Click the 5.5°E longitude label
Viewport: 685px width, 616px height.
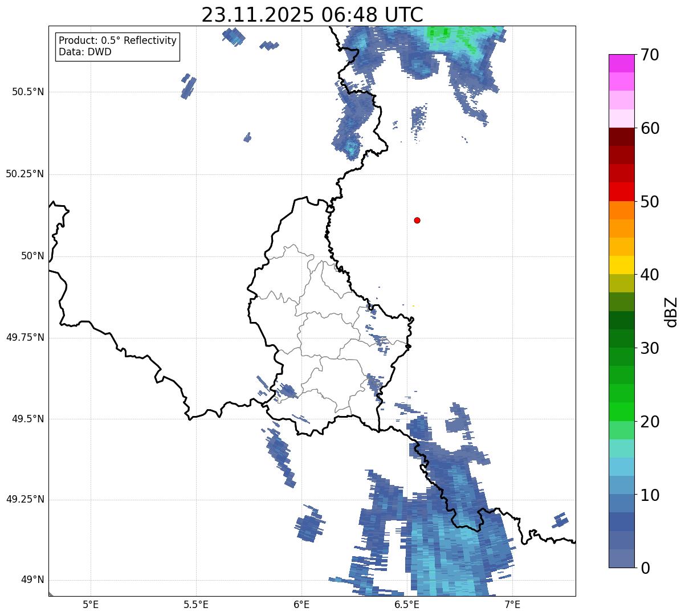196,605
